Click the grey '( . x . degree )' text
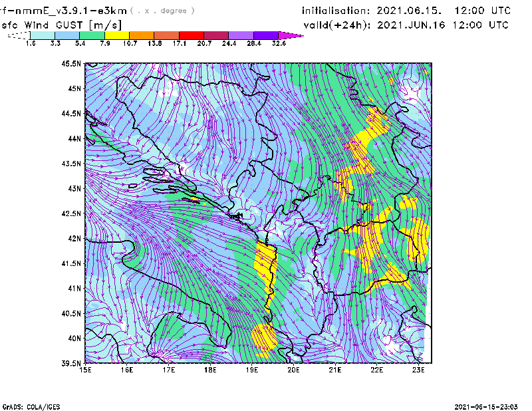Image resolution: width=532 pixels, height=411 pixels. (162, 11)
